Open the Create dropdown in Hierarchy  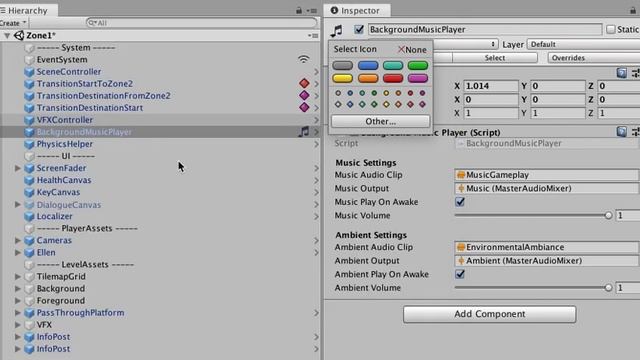[x=13, y=23]
